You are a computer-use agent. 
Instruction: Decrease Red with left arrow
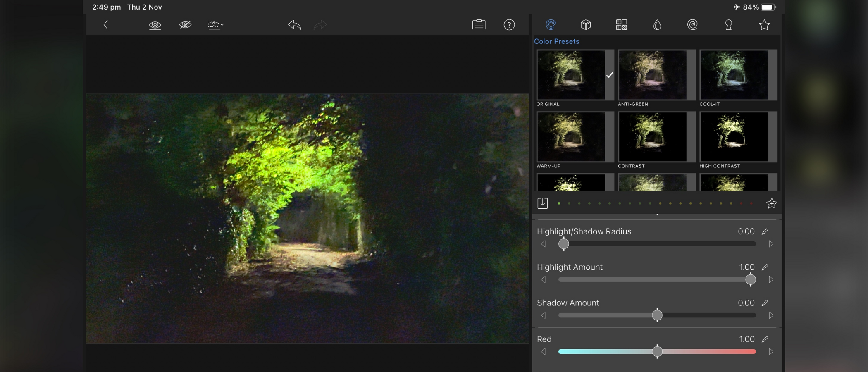pos(544,352)
